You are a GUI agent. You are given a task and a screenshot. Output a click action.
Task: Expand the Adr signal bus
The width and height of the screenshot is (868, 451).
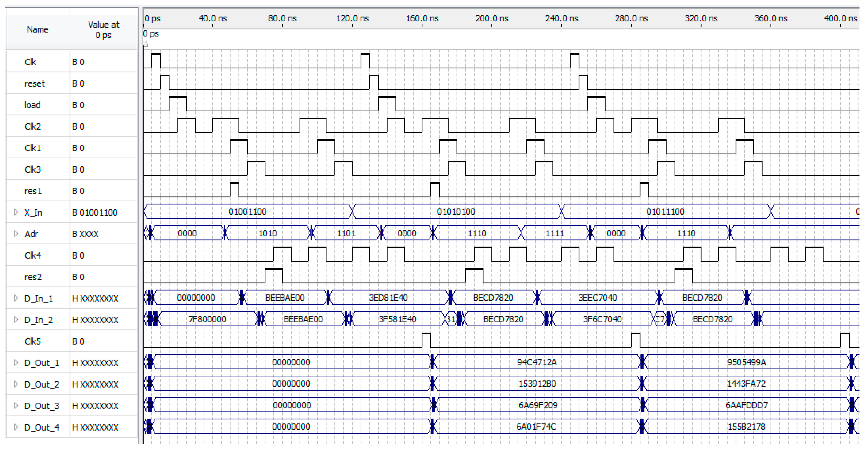click(16, 234)
